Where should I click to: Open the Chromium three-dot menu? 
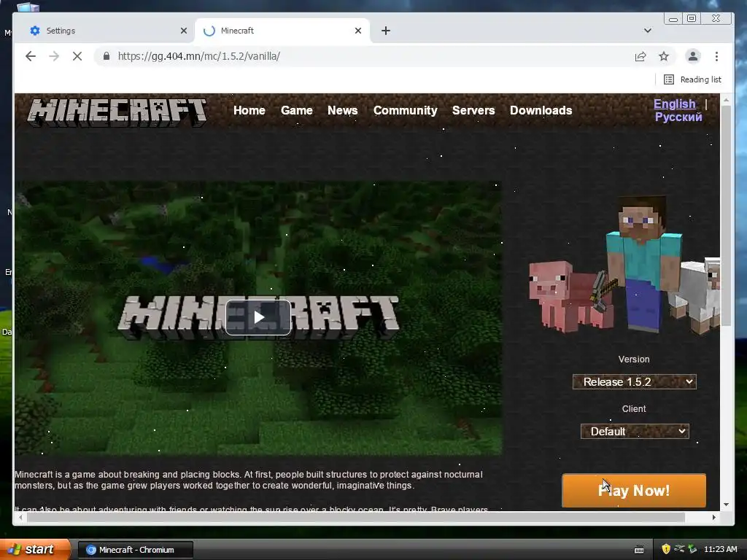pyautogui.click(x=716, y=56)
